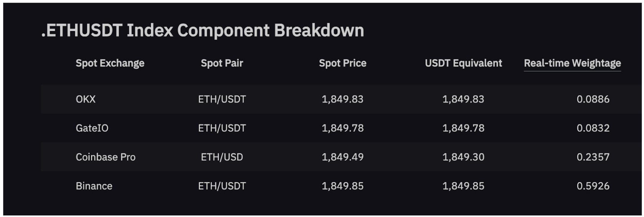Click the Real-time Weightage underlined header
This screenshot has height=217, width=644.
pyautogui.click(x=572, y=63)
